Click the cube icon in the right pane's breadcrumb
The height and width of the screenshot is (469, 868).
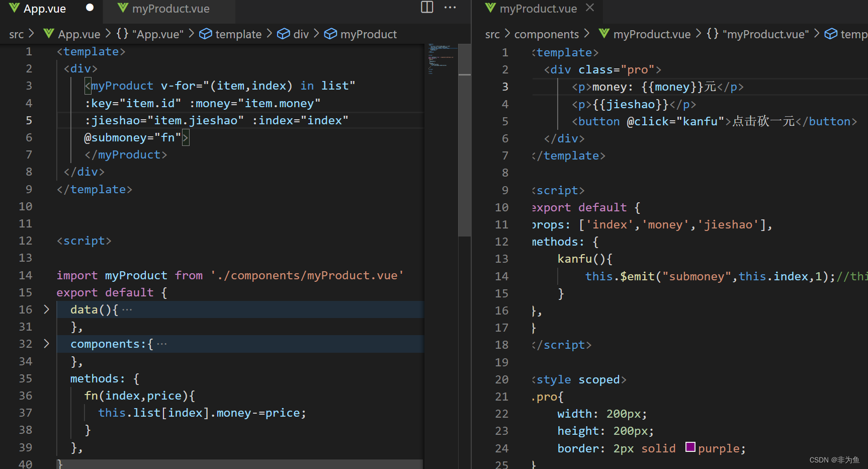pyautogui.click(x=831, y=34)
